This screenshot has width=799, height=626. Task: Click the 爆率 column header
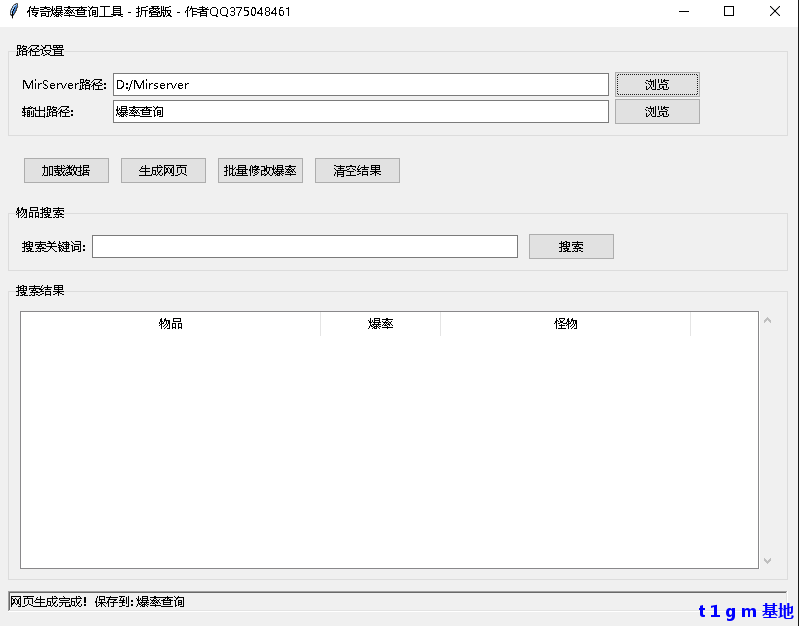(380, 324)
